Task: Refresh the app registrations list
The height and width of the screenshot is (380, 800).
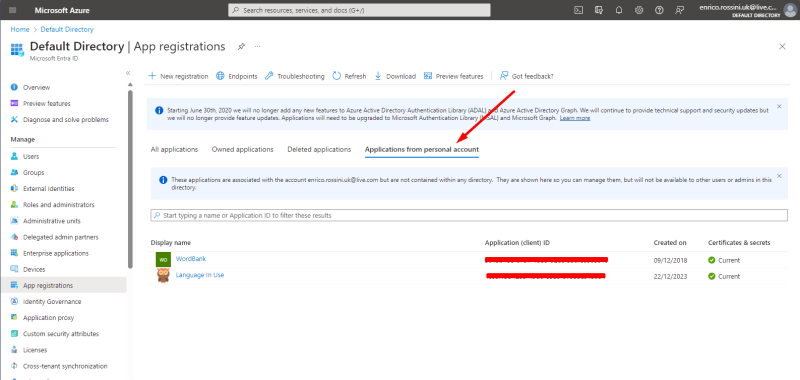Action: point(349,76)
